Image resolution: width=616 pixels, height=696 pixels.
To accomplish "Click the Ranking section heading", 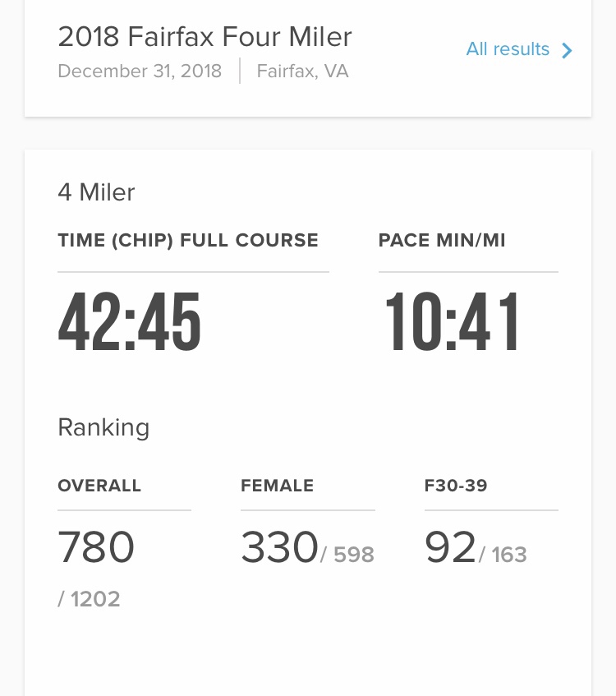I will pos(103,427).
